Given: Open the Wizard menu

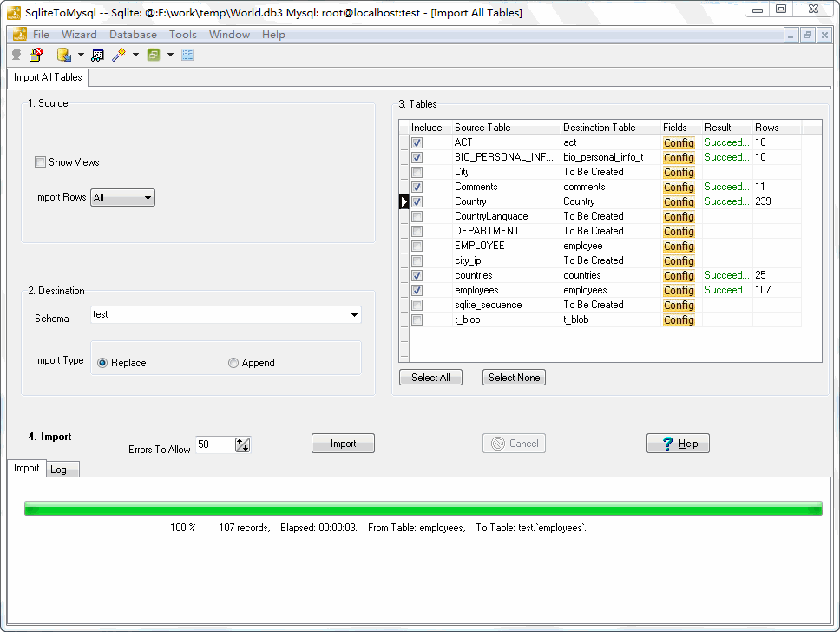Looking at the screenshot, I should (79, 35).
